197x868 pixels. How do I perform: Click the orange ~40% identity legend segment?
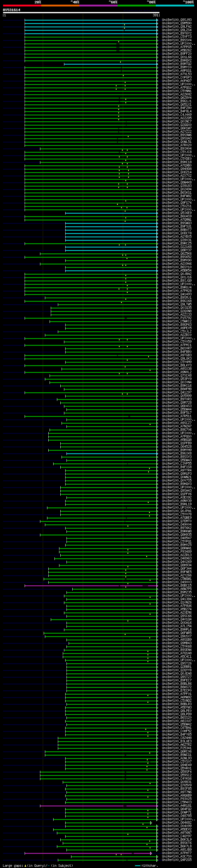click(60, 6)
